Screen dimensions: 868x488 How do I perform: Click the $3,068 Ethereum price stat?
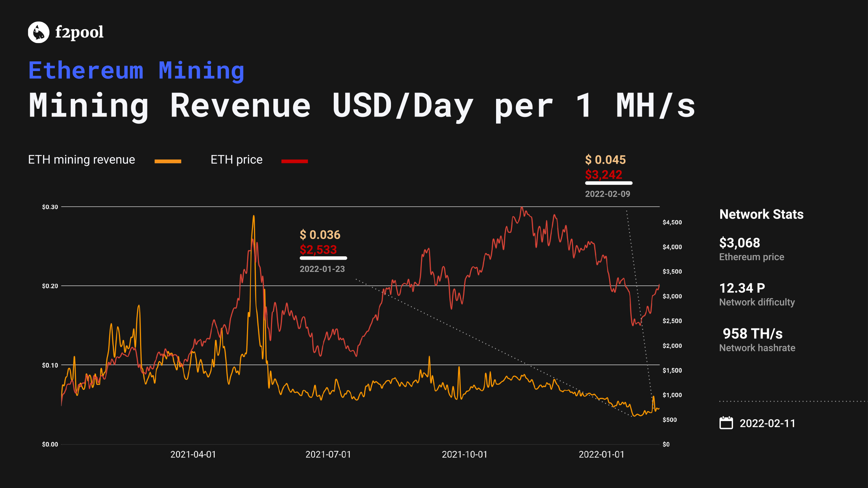[740, 243]
